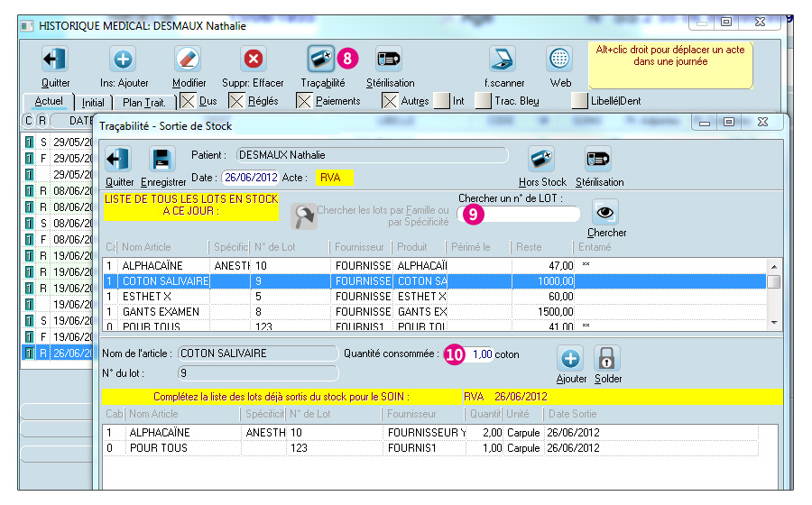
Task: Switch to the Actuel tab
Action: point(49,101)
